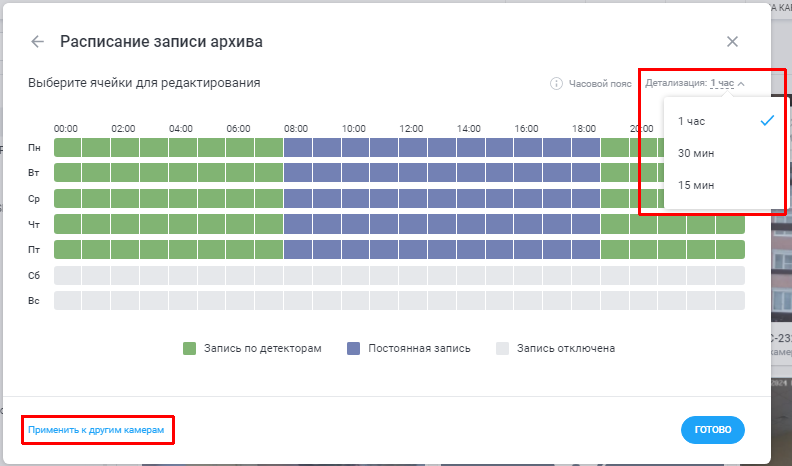Select Monday (Пн) 18:00 cell
Image resolution: width=792 pixels, height=466 pixels.
585,147
